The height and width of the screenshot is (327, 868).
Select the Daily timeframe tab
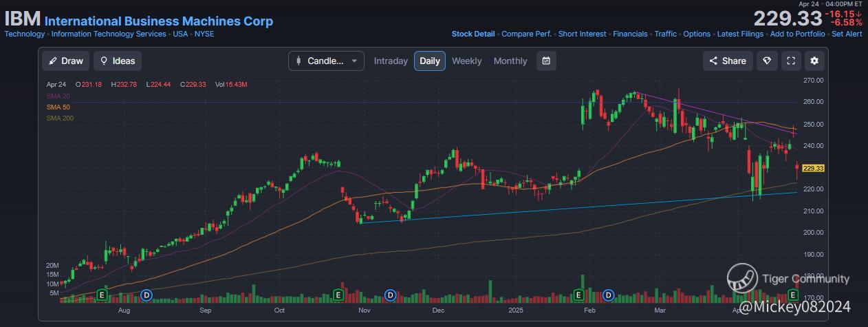(430, 61)
